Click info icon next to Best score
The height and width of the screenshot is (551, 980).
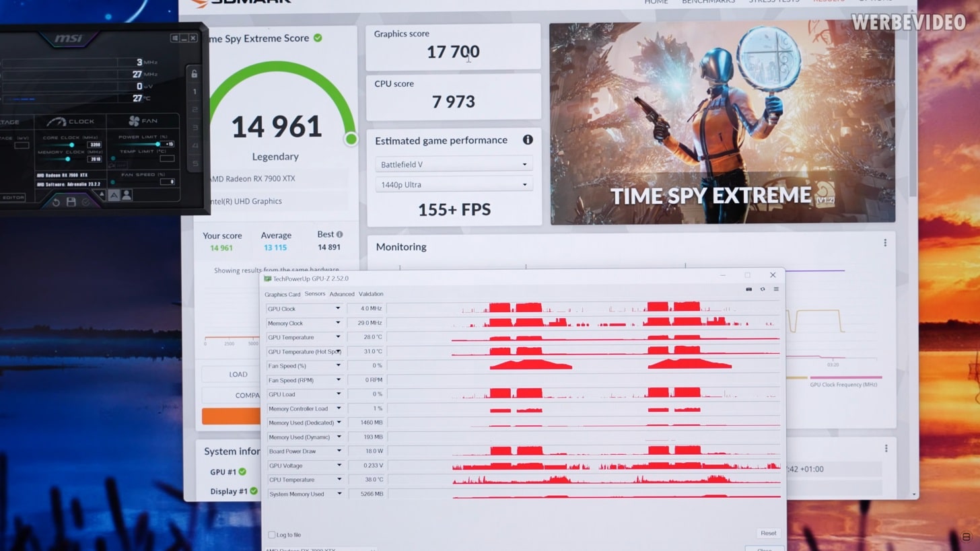tap(339, 234)
